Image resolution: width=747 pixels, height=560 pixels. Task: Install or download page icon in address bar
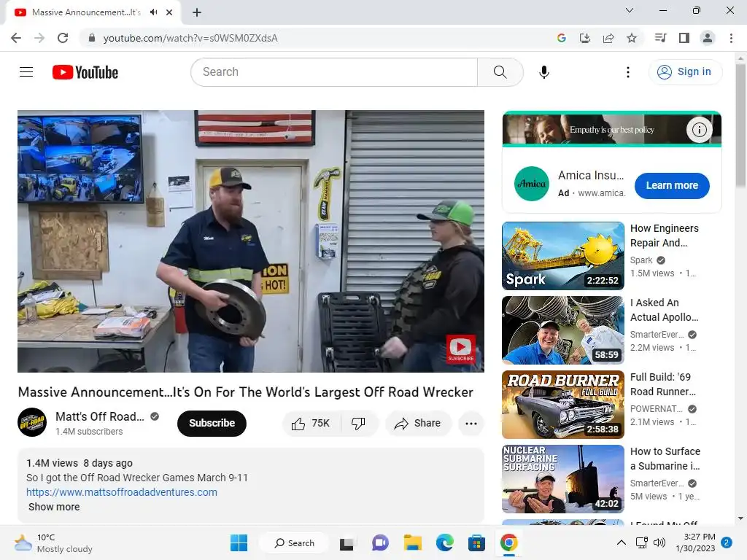coord(584,38)
